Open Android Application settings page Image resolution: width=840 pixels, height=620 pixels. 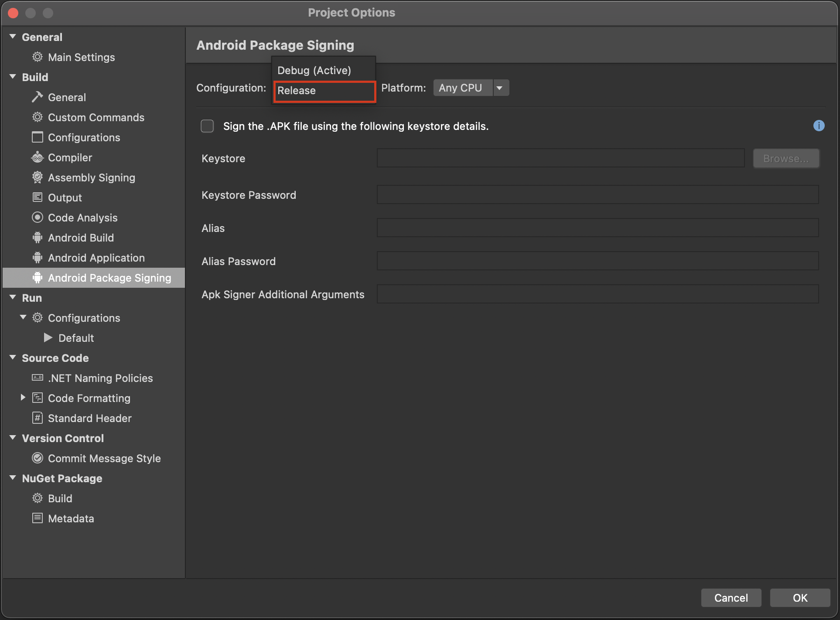point(96,258)
